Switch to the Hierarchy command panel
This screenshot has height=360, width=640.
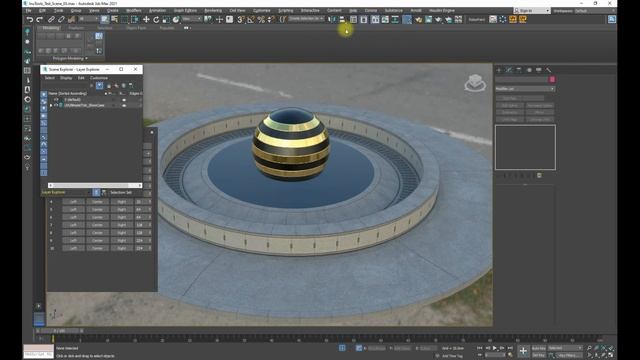(x=519, y=70)
